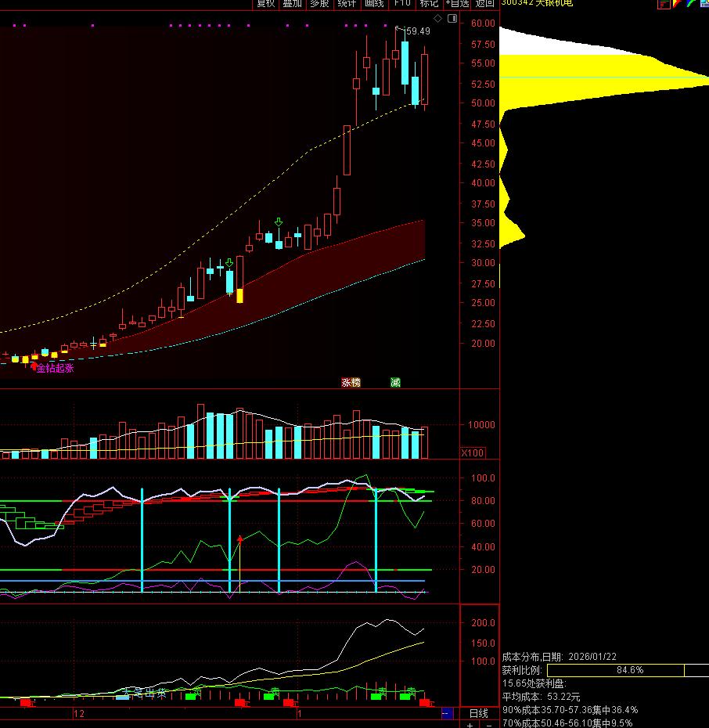This screenshot has height=728, width=709.
Task: Click the green 减 reduce tag
Action: coord(395,382)
